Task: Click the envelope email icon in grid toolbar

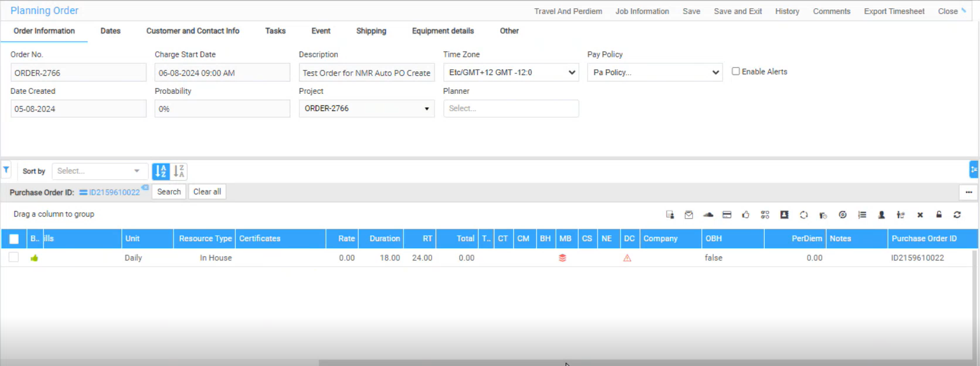Action: click(x=689, y=215)
